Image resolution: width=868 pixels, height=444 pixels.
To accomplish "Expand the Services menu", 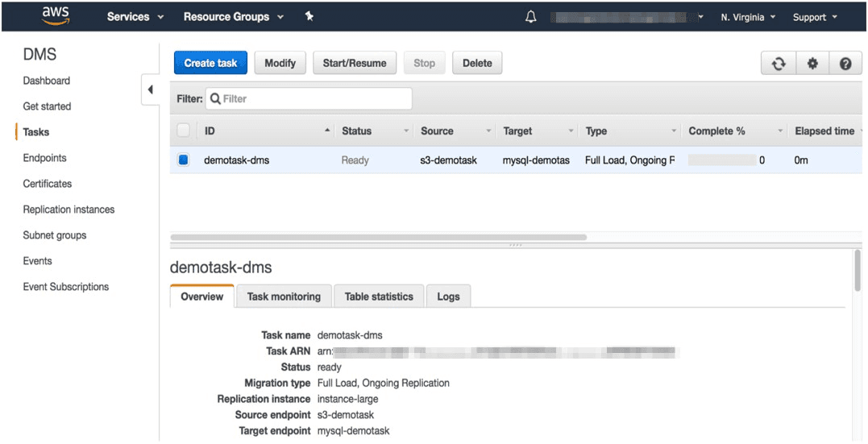I will point(135,17).
